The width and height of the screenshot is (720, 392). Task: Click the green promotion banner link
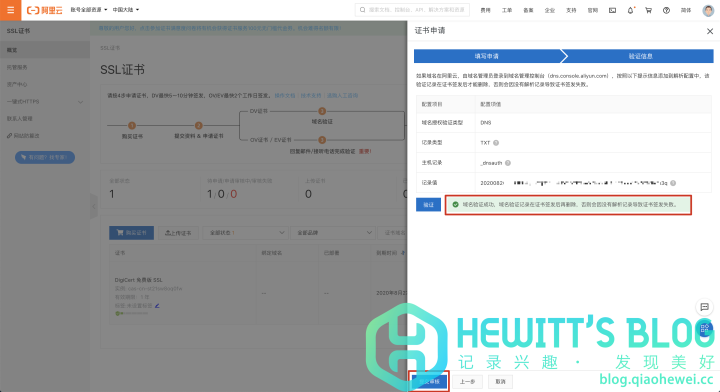pos(219,28)
